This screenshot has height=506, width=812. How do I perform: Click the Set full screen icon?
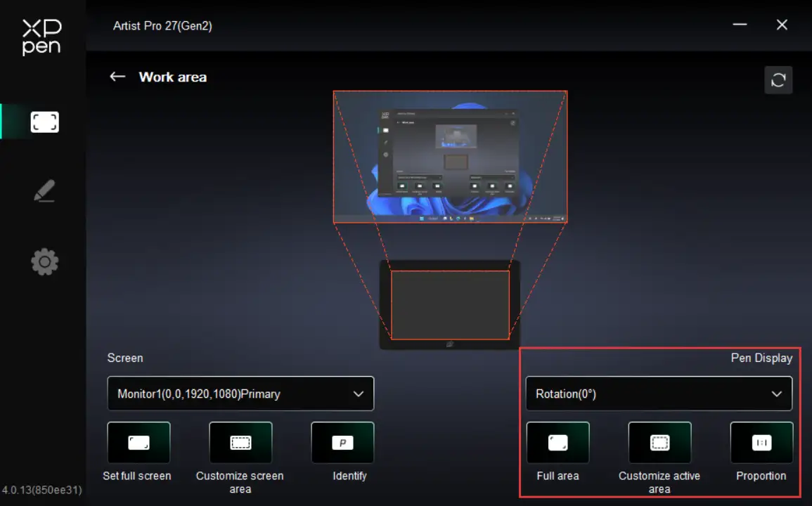138,443
